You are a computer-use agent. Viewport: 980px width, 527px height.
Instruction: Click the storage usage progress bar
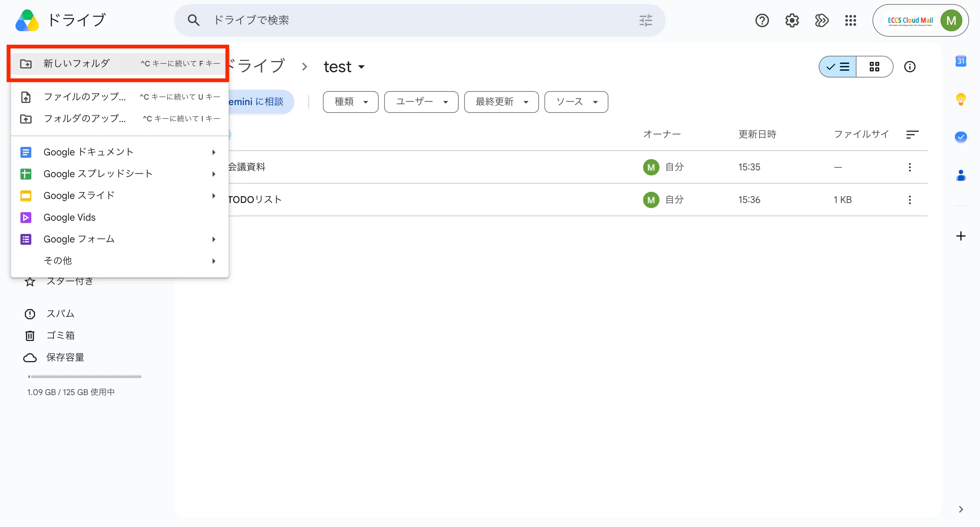pos(85,377)
